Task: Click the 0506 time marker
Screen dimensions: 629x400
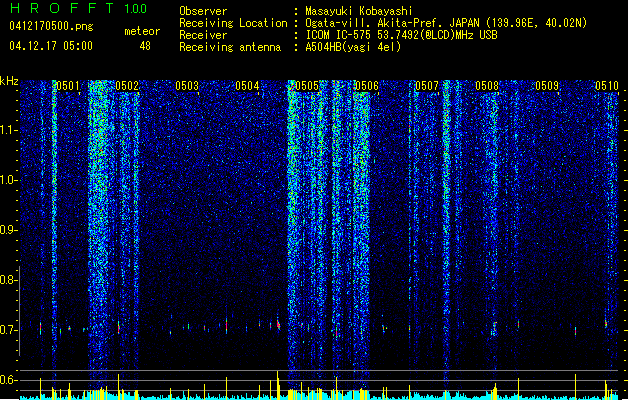Action: (367, 85)
